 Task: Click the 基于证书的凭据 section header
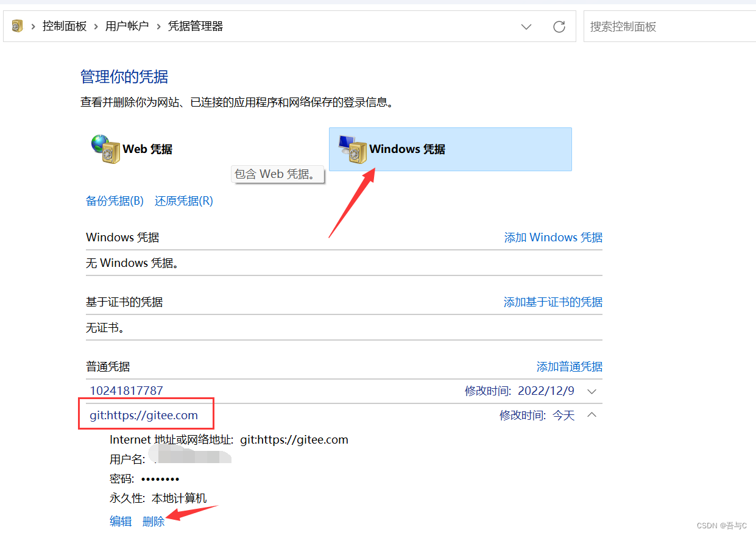pyautogui.click(x=124, y=302)
